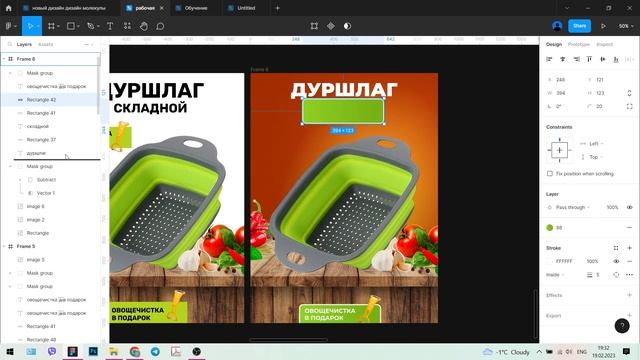Open page list dropdown in Layers header
Viewport: 640px width, 360px height.
(89, 44)
